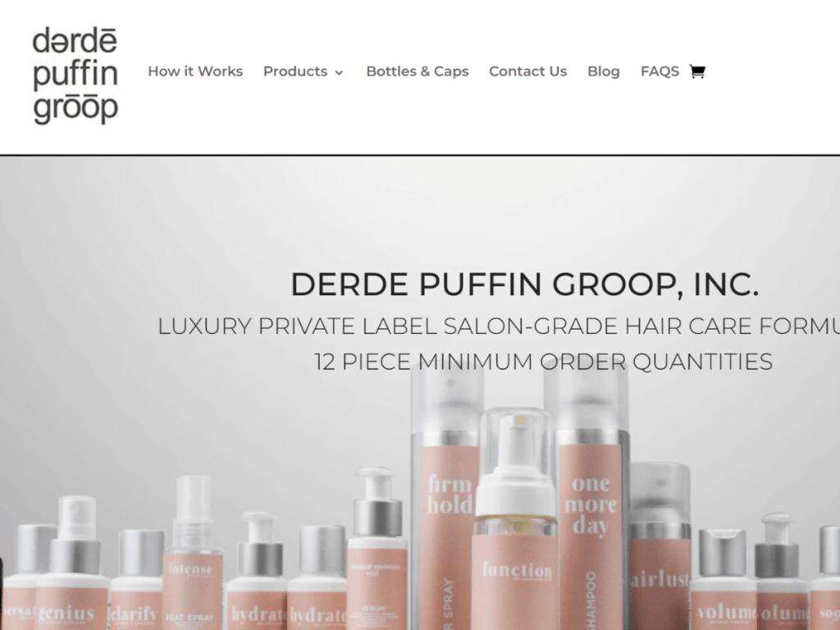This screenshot has width=840, height=630.
Task: Navigate to FAQS page
Action: [x=660, y=71]
